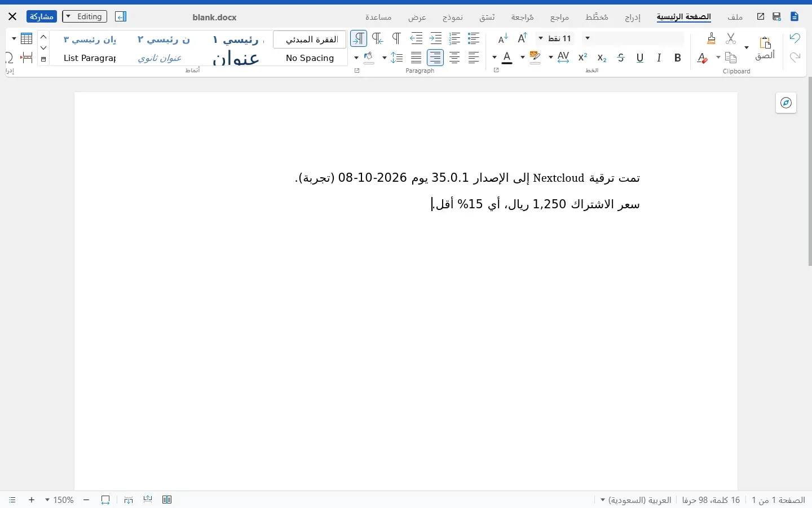Decrease paragraph indent
Image resolution: width=812 pixels, height=508 pixels.
(416, 38)
